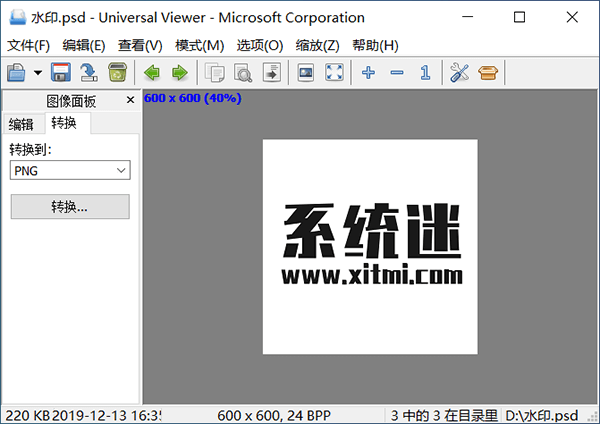Maximize the Universal Viewer window
Viewport: 600px width, 424px height.
coord(519,17)
